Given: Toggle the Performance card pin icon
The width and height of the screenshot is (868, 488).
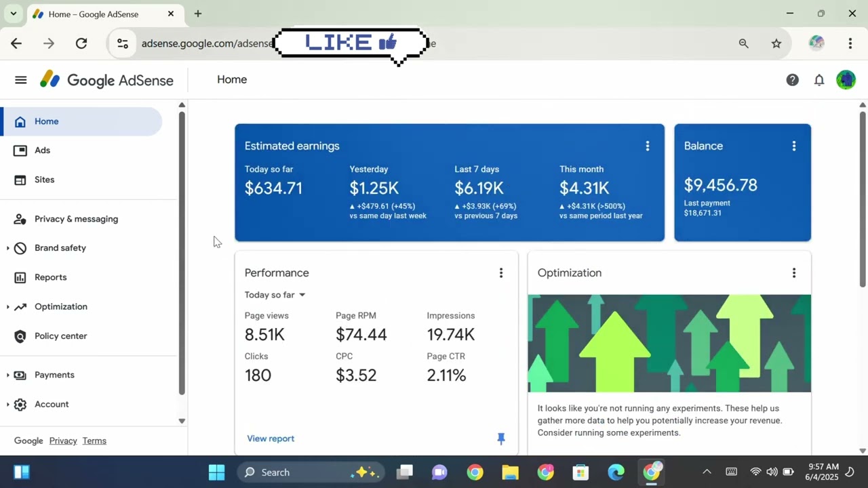Looking at the screenshot, I should point(501,439).
